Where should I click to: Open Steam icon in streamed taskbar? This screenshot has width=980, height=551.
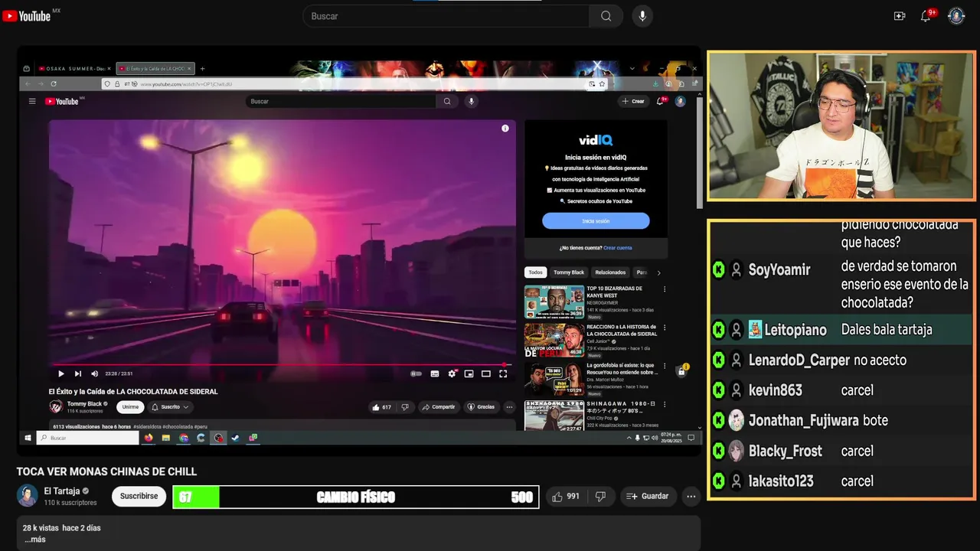pyautogui.click(x=236, y=438)
